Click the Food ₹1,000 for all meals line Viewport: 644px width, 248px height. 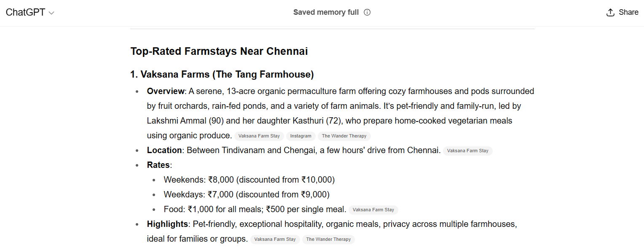pos(255,209)
